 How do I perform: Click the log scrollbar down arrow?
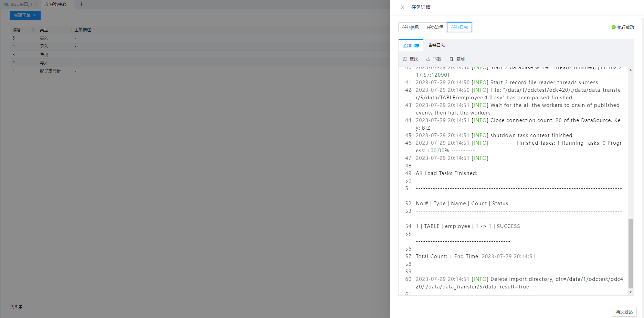pyautogui.click(x=631, y=292)
